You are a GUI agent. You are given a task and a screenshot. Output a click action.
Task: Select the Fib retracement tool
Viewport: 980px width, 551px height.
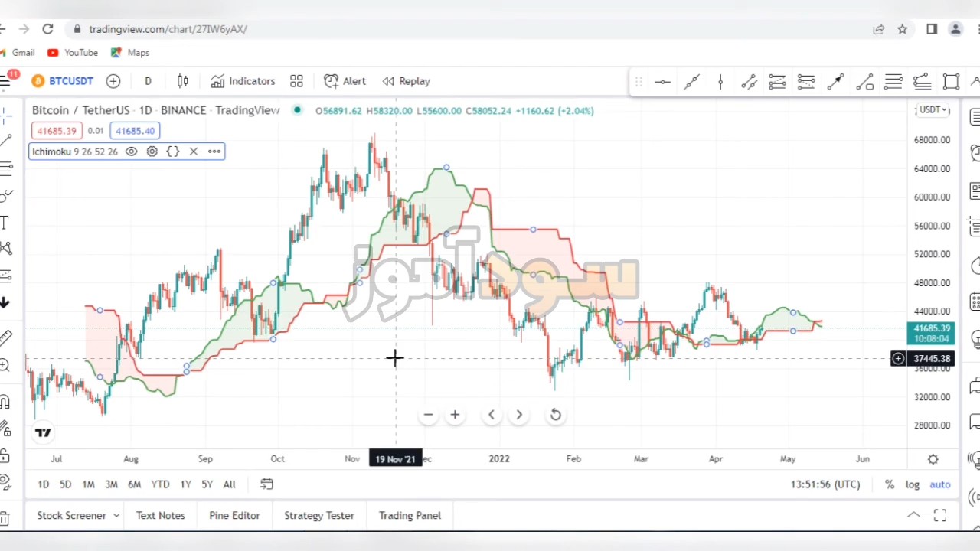point(777,81)
